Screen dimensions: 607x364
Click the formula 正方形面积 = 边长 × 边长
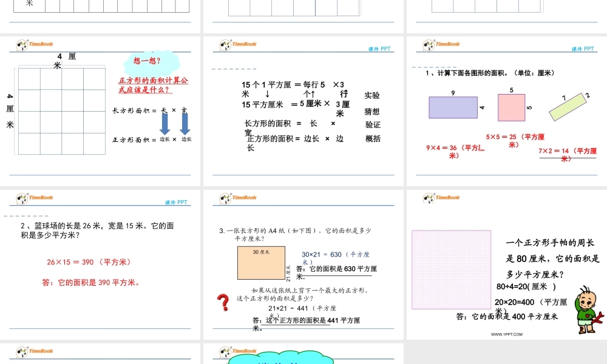(x=152, y=140)
